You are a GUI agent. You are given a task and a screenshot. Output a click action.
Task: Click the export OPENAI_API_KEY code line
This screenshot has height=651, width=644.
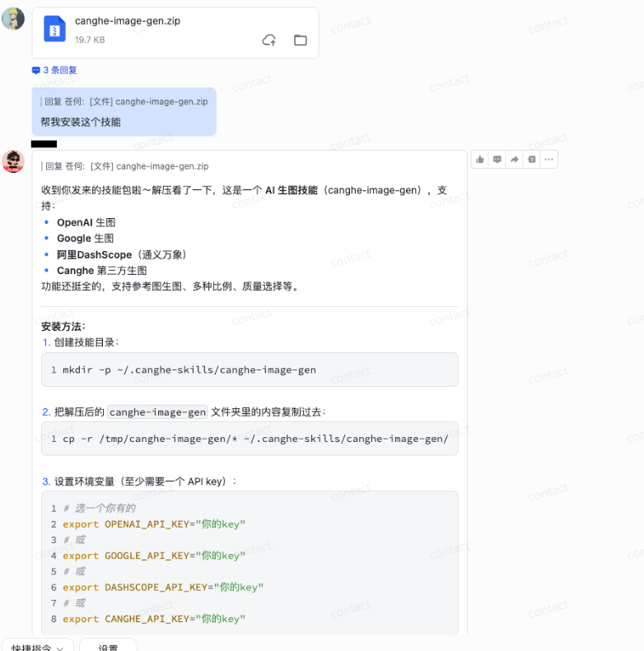(x=154, y=524)
